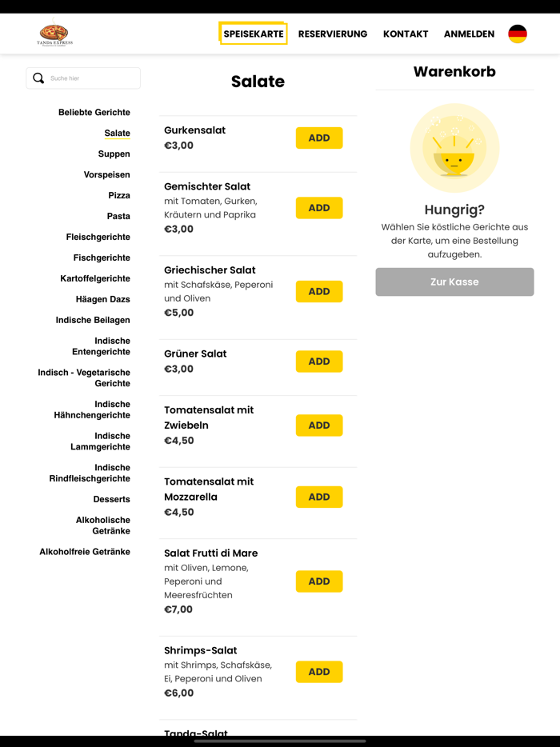Add Shrimps-Salat to the cart

click(319, 672)
